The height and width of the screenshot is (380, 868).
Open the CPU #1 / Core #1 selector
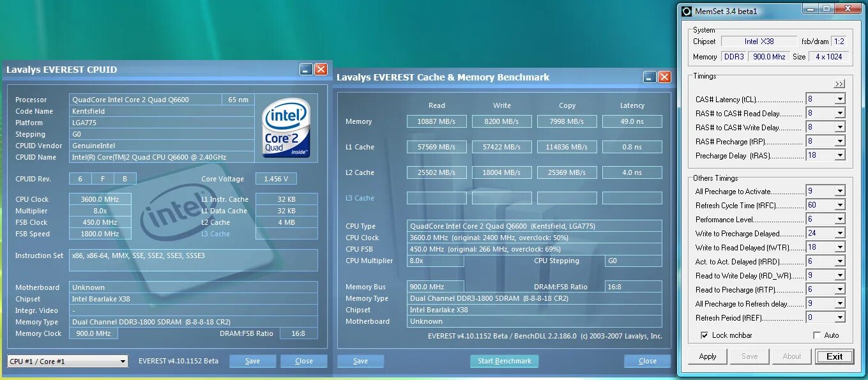tap(68, 361)
